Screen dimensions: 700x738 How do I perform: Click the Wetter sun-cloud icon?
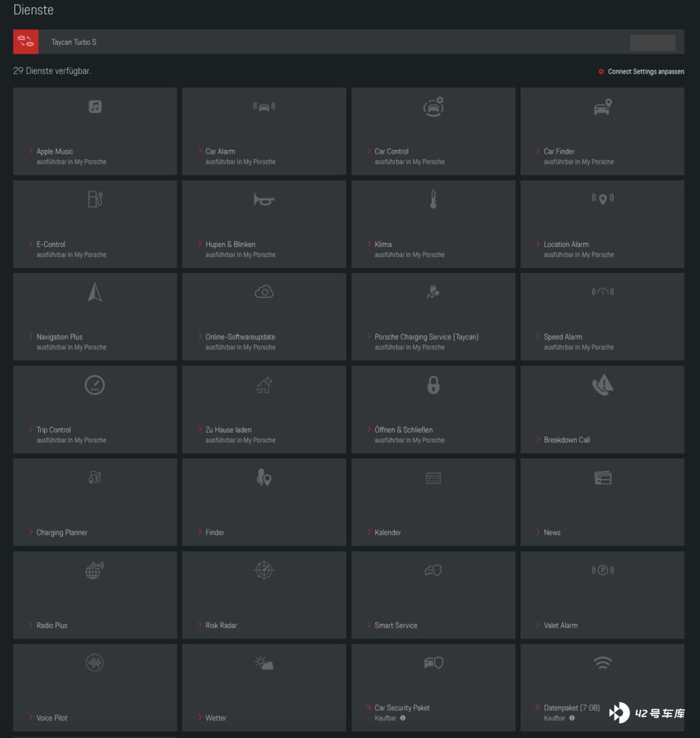(264, 663)
